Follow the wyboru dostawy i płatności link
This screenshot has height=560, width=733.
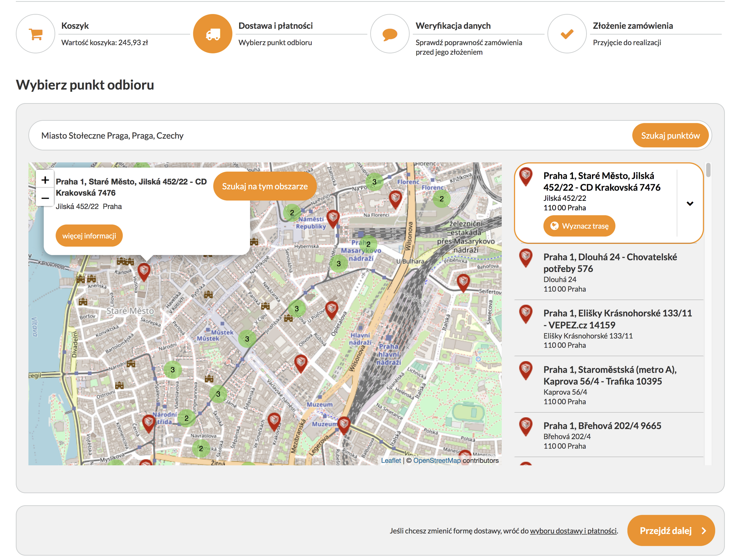click(573, 531)
